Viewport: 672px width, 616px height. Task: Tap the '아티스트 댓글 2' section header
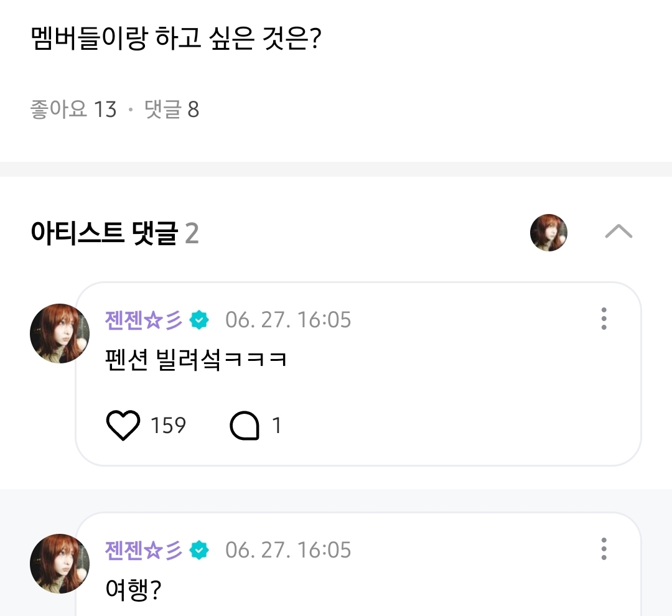tap(114, 234)
